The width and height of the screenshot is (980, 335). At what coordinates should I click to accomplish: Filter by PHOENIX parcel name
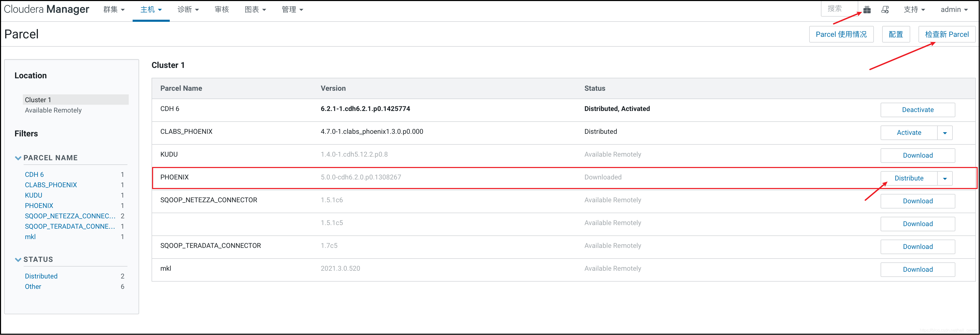39,205
